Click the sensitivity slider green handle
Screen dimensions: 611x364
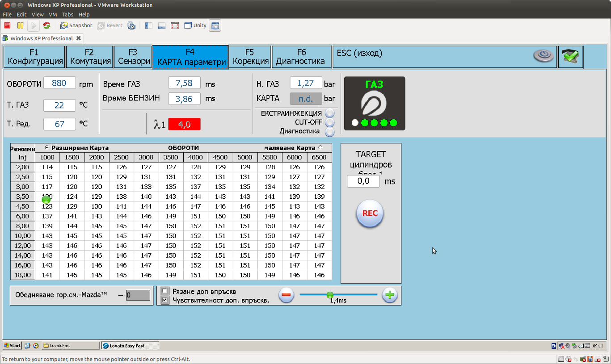(x=330, y=294)
